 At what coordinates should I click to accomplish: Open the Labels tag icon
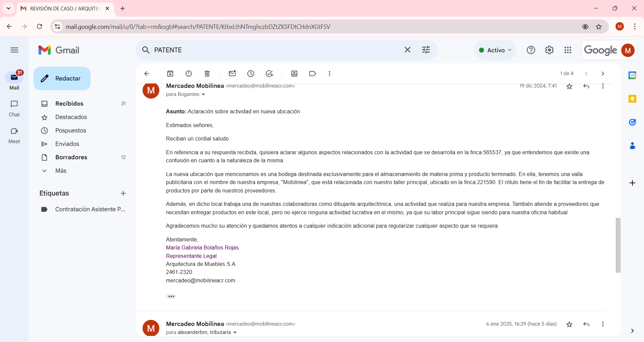(312, 74)
